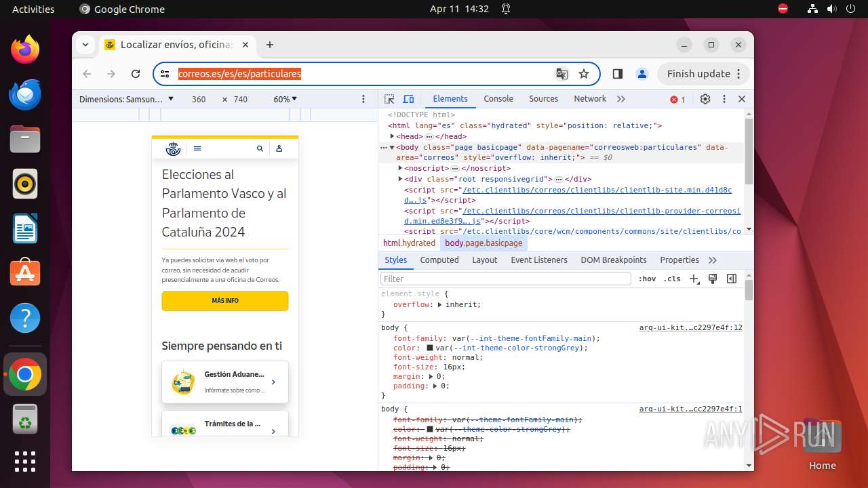This screenshot has width=868, height=488.
Task: Open the Event Listeners tab
Action: 539,260
